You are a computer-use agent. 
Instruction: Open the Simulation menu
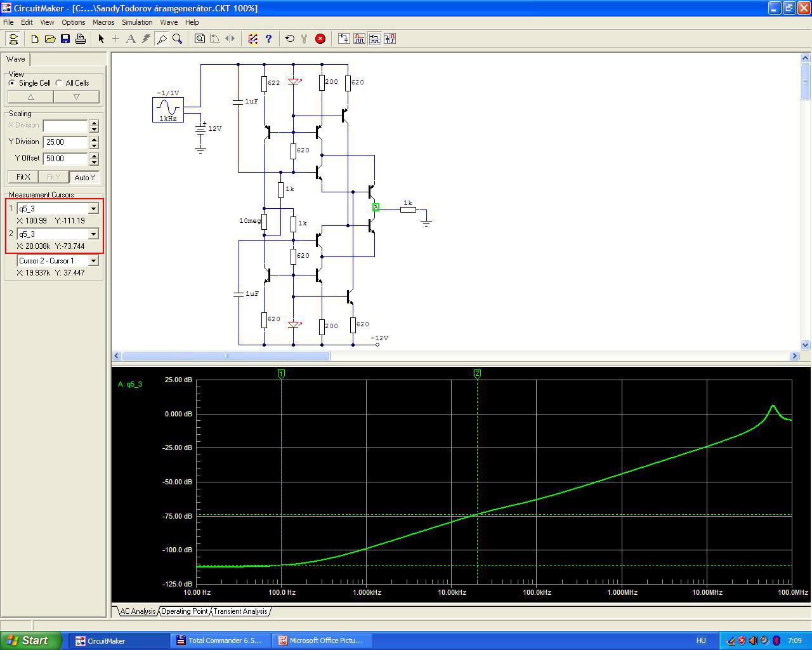[137, 22]
